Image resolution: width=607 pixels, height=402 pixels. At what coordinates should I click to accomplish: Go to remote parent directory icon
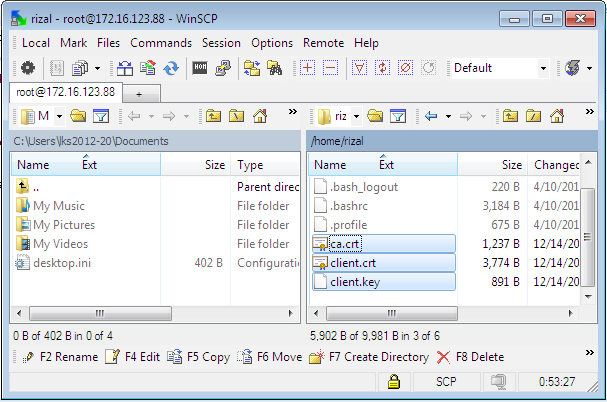tap(510, 116)
